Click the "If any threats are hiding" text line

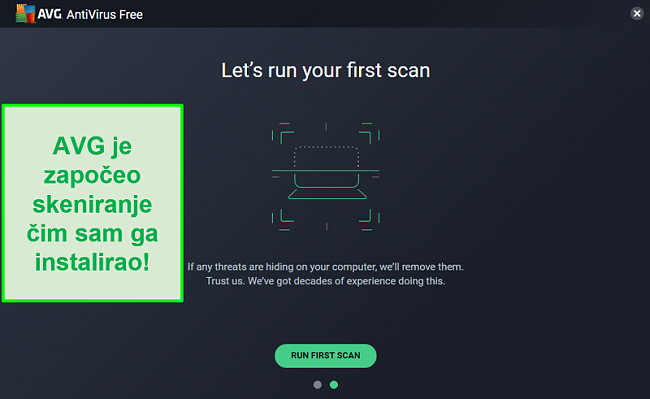point(325,267)
